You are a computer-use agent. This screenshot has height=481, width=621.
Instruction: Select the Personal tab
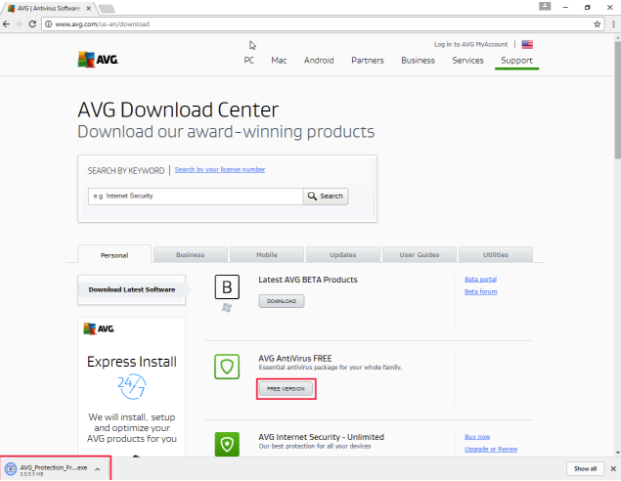(x=114, y=255)
